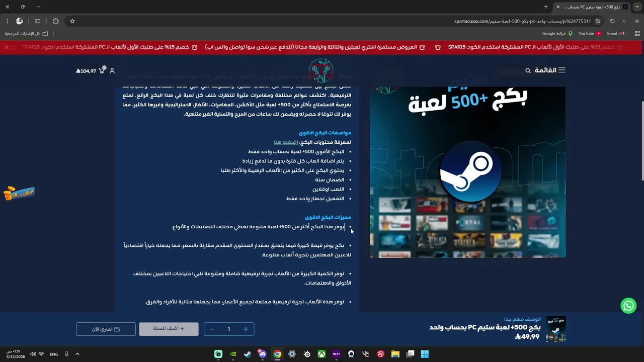Open NZXT CAM from taskbar
Image resolution: width=644 pixels, height=362 pixels.
(336, 354)
